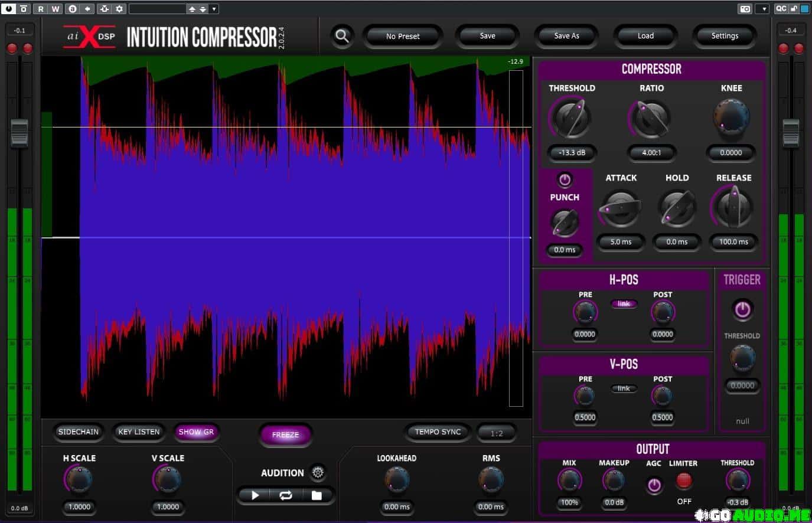Open the No Preset selector
The height and width of the screenshot is (523, 812).
tap(403, 36)
